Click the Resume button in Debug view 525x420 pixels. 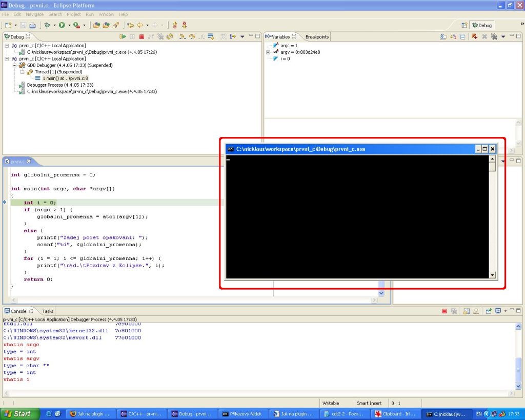(123, 37)
